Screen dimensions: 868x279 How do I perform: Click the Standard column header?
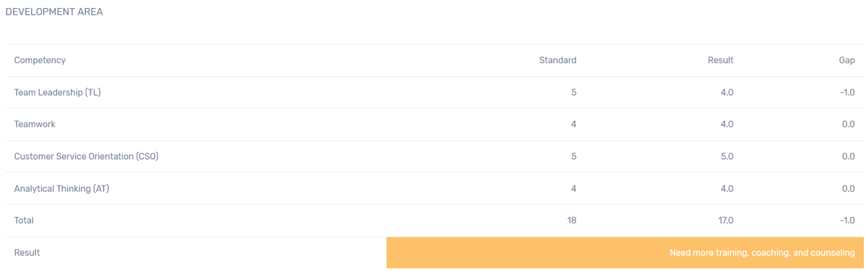[557, 60]
